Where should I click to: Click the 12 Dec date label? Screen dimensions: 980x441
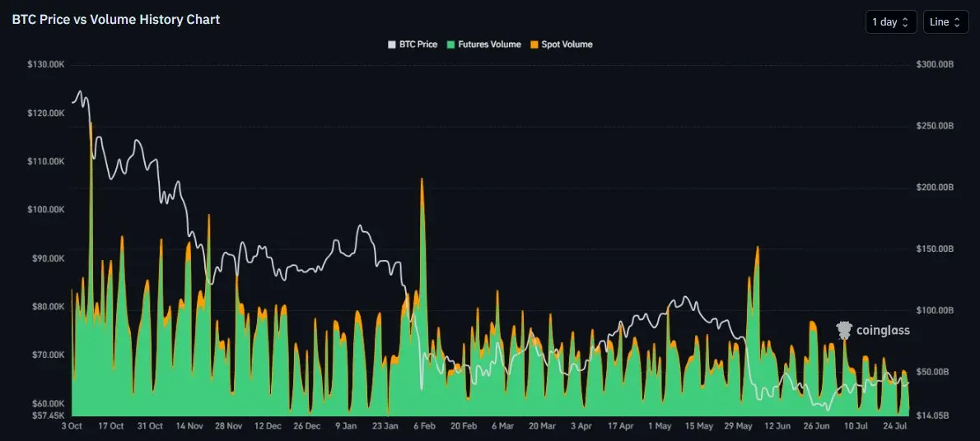click(x=268, y=426)
